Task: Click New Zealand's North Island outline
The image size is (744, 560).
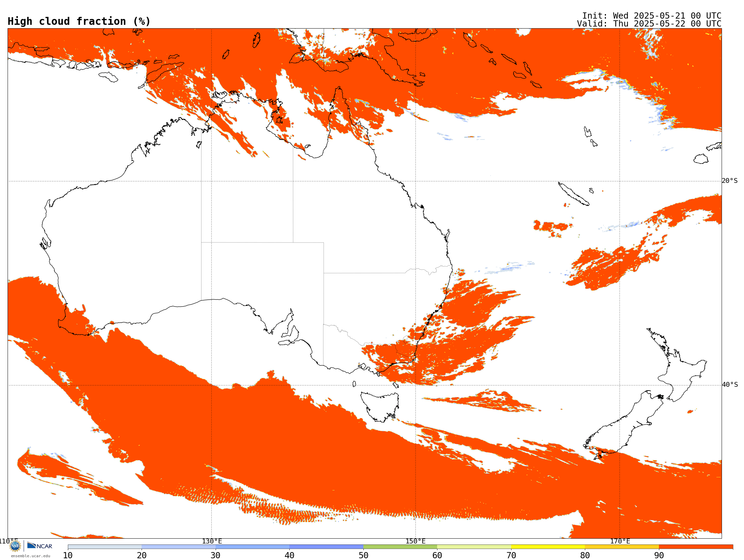Action: point(677,365)
